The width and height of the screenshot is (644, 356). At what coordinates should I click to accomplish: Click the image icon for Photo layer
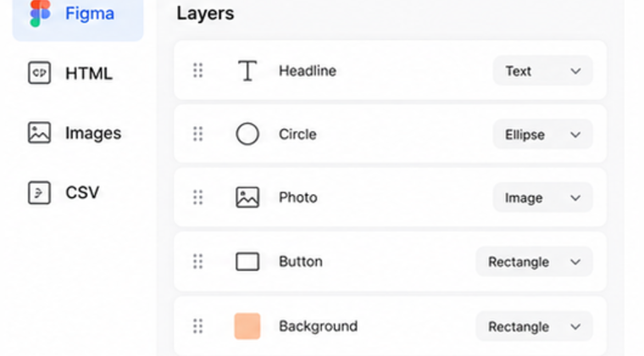pyautogui.click(x=247, y=197)
